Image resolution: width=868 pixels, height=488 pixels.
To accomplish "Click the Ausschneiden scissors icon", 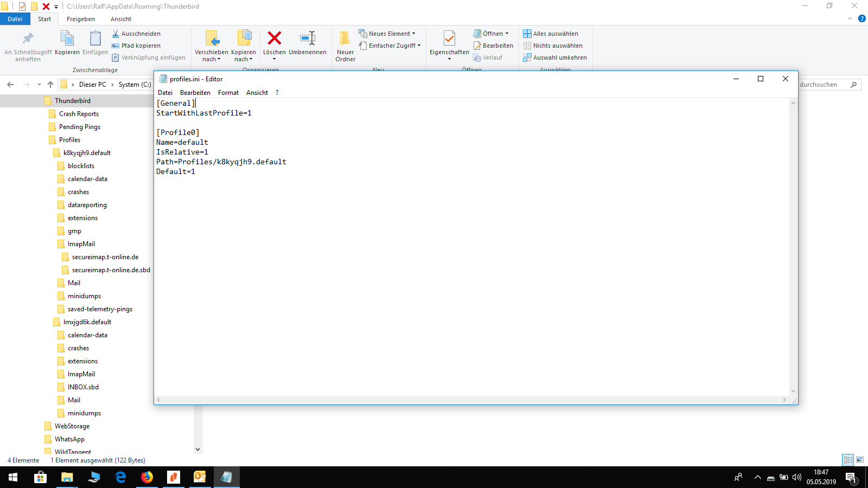I will click(x=116, y=34).
